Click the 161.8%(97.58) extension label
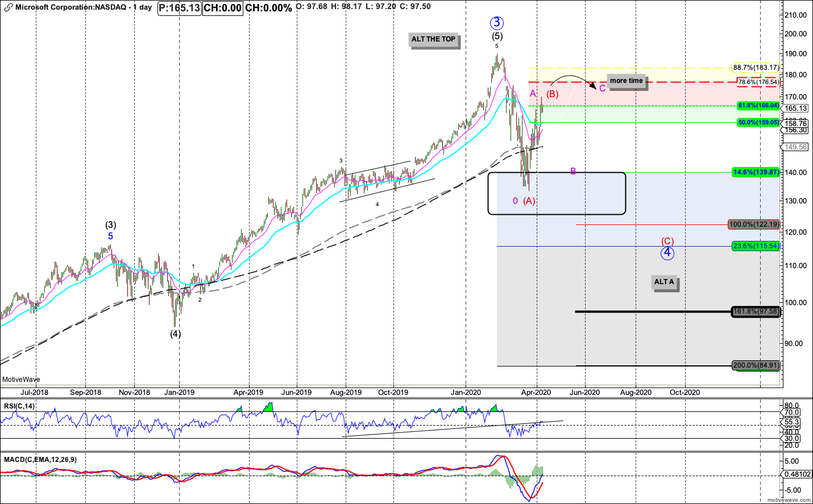 click(x=756, y=311)
